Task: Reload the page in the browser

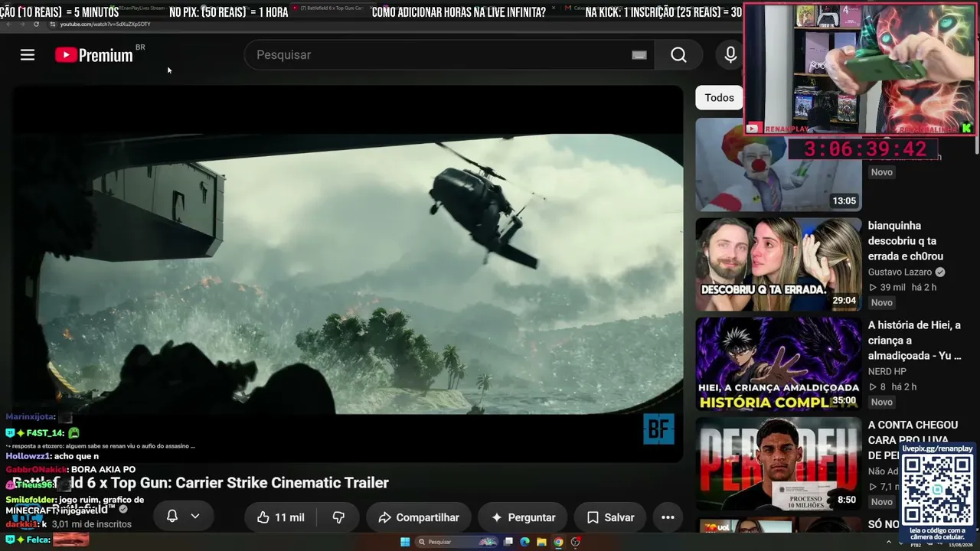Action: pyautogui.click(x=36, y=24)
